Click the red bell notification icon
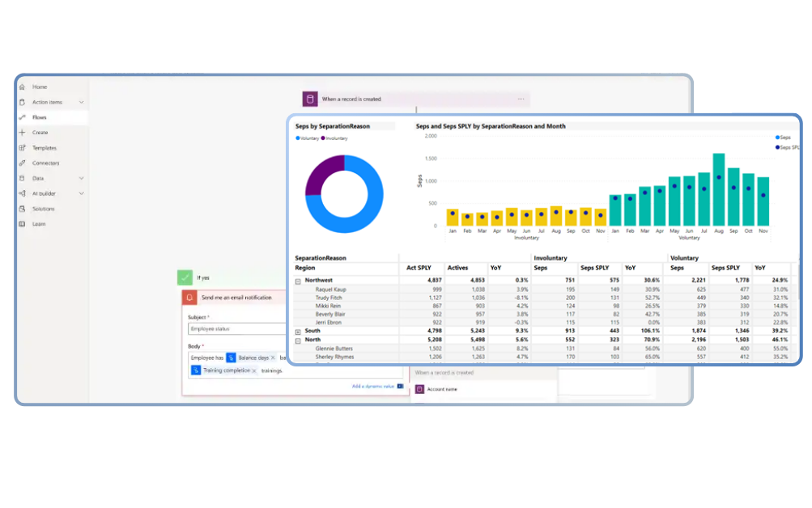 [x=189, y=298]
